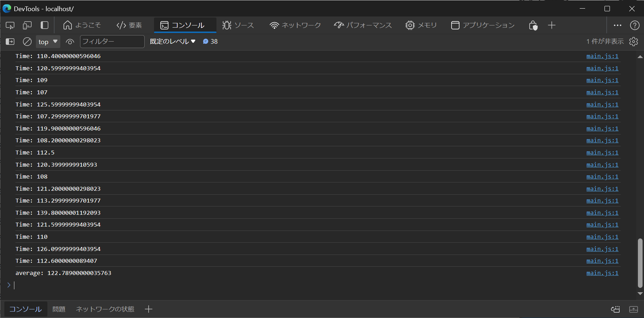
Task: Open the 問題 issues drawer tab
Action: coord(59,309)
